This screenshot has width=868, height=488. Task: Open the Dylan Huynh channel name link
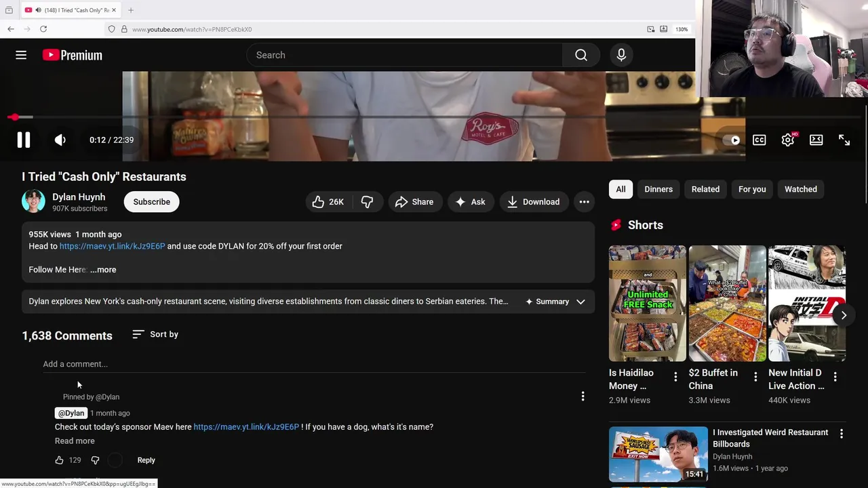pyautogui.click(x=79, y=197)
